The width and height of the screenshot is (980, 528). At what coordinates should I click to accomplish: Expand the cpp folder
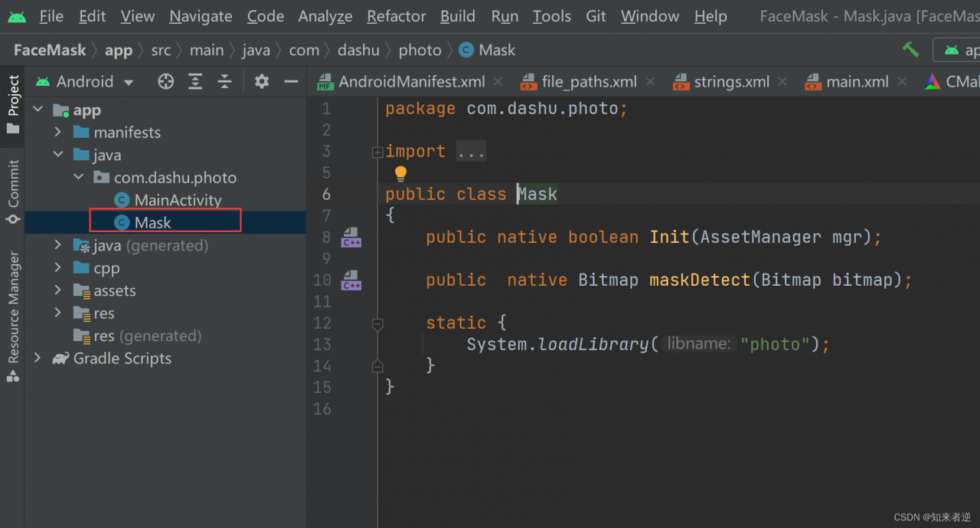tap(58, 267)
